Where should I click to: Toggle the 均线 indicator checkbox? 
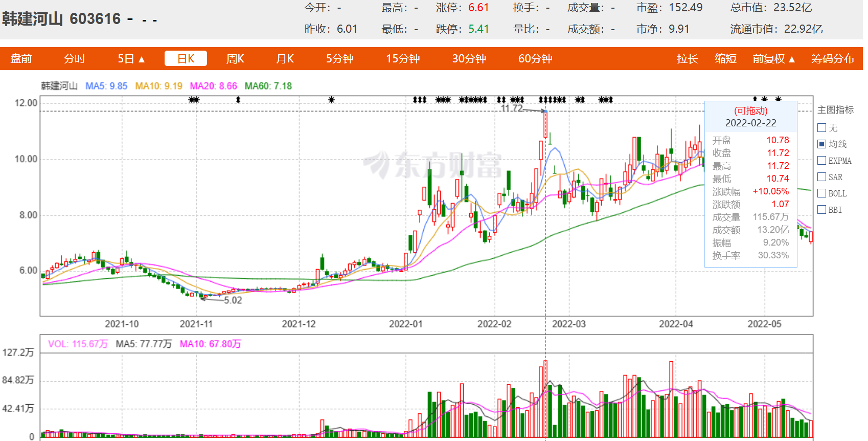coord(822,144)
